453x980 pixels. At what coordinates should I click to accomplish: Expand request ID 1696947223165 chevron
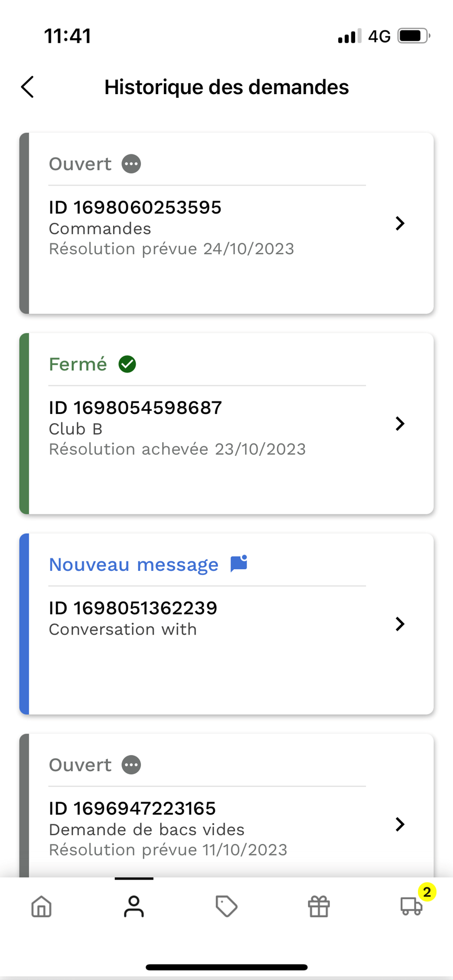(x=400, y=824)
